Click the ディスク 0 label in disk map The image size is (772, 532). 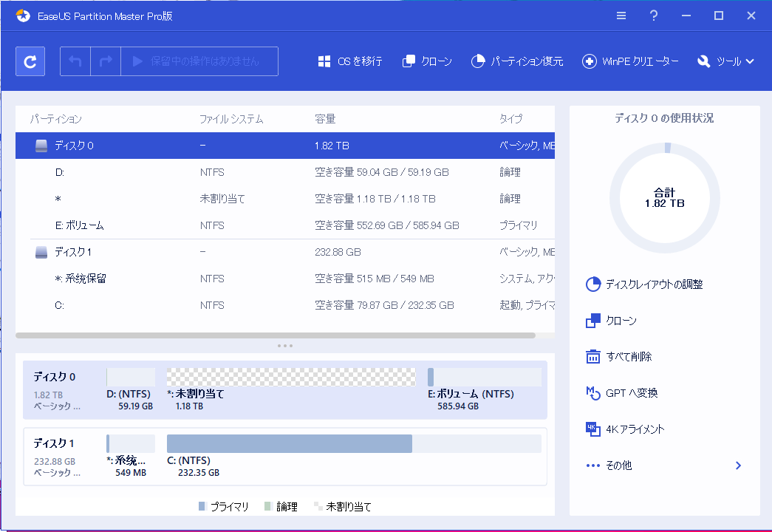(54, 377)
